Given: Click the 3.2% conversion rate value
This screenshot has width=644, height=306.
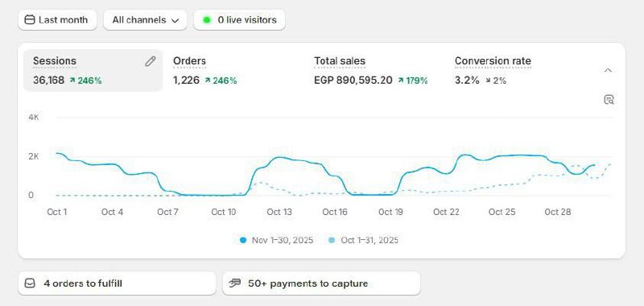Looking at the screenshot, I should [x=467, y=80].
